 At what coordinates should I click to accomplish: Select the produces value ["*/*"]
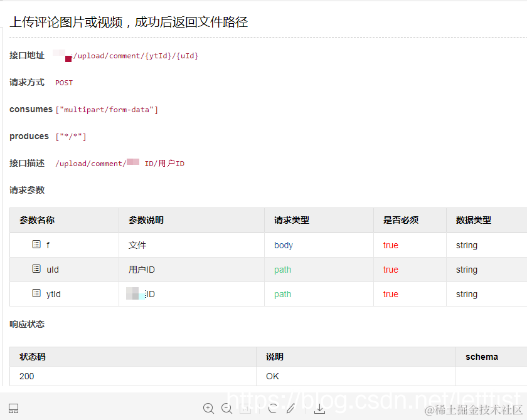tap(71, 137)
